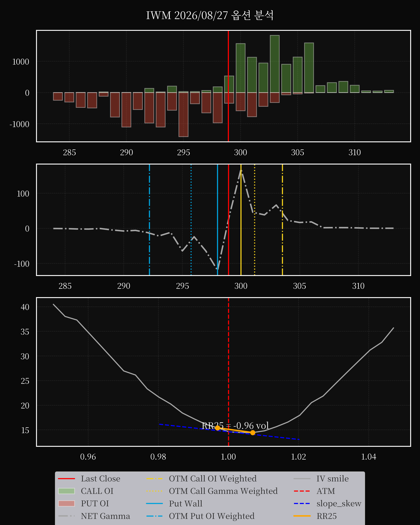Click the 'slope_skew' legend label
Screen dimensions: 420x525
339,504
